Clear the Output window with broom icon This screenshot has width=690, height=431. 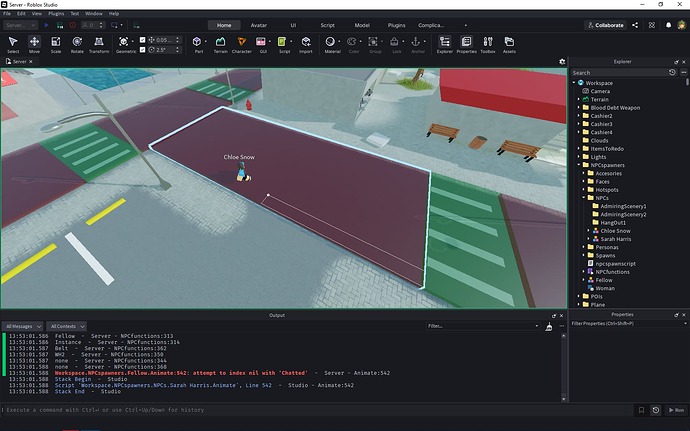(x=549, y=326)
